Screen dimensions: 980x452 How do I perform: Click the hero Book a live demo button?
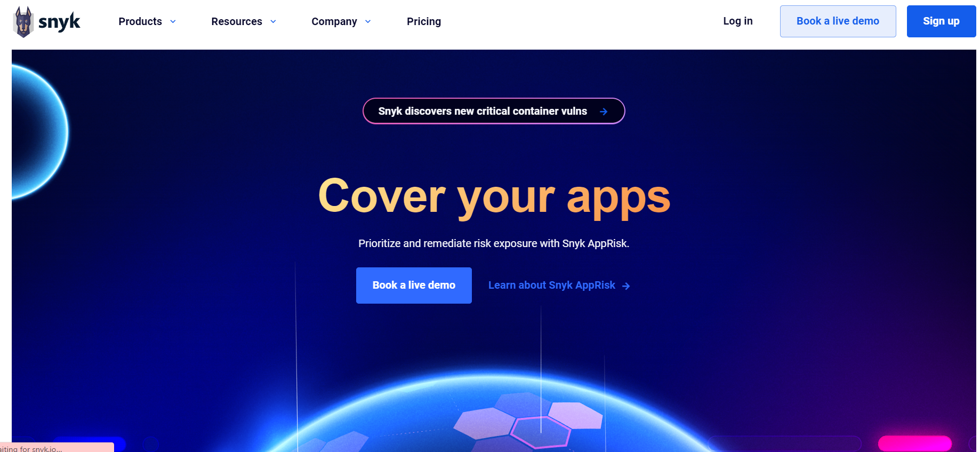click(x=414, y=286)
